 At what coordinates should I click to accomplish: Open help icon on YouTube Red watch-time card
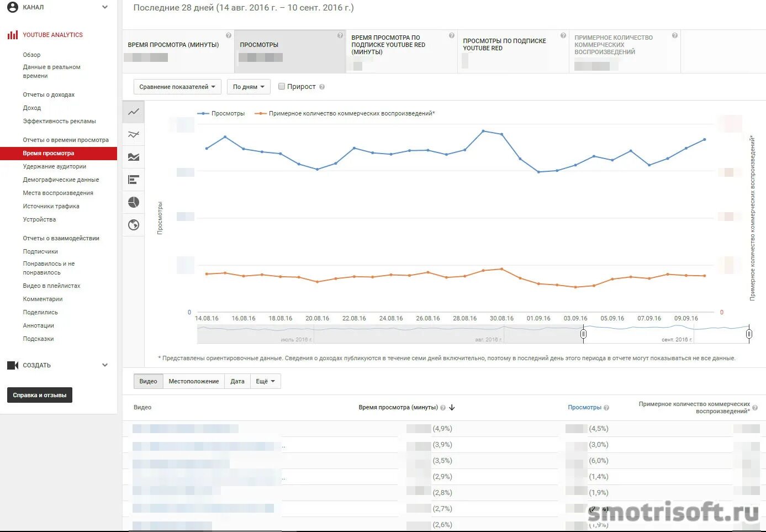click(x=452, y=35)
